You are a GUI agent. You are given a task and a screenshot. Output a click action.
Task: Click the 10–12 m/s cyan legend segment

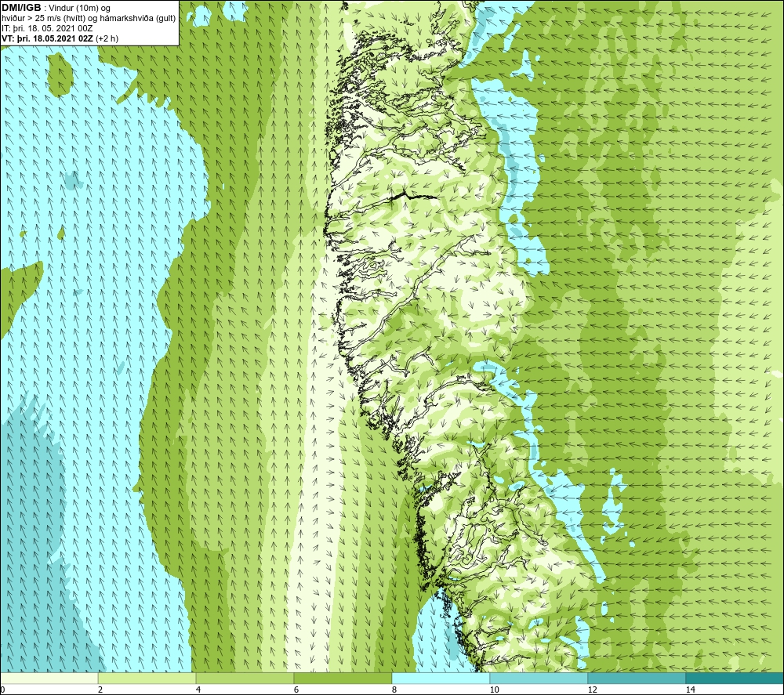[x=539, y=679]
